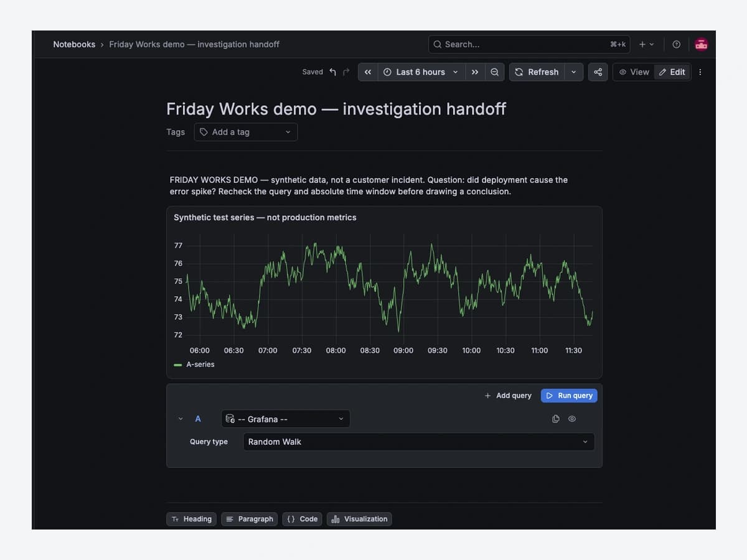The width and height of the screenshot is (747, 560).
Task: Click Add query
Action: (x=508, y=396)
